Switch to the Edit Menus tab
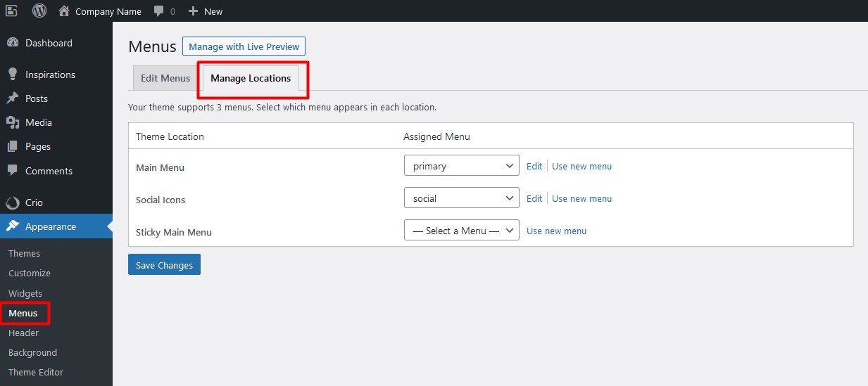Screen dimensions: 868x386 click(165, 78)
